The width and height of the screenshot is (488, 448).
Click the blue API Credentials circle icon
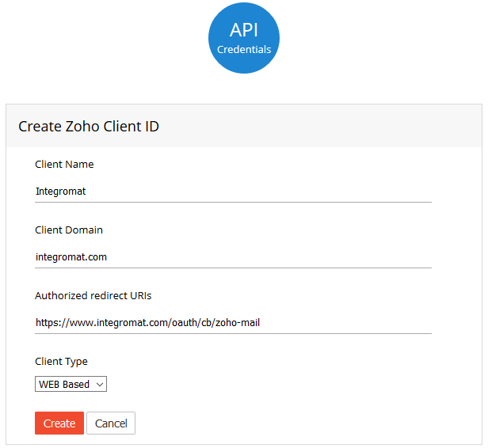(244, 38)
